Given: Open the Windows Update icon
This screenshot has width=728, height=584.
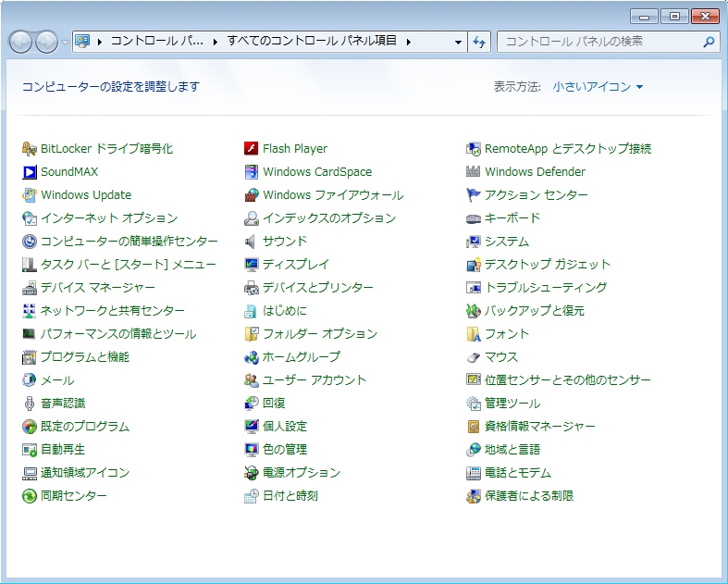Looking at the screenshot, I should pyautogui.click(x=29, y=194).
